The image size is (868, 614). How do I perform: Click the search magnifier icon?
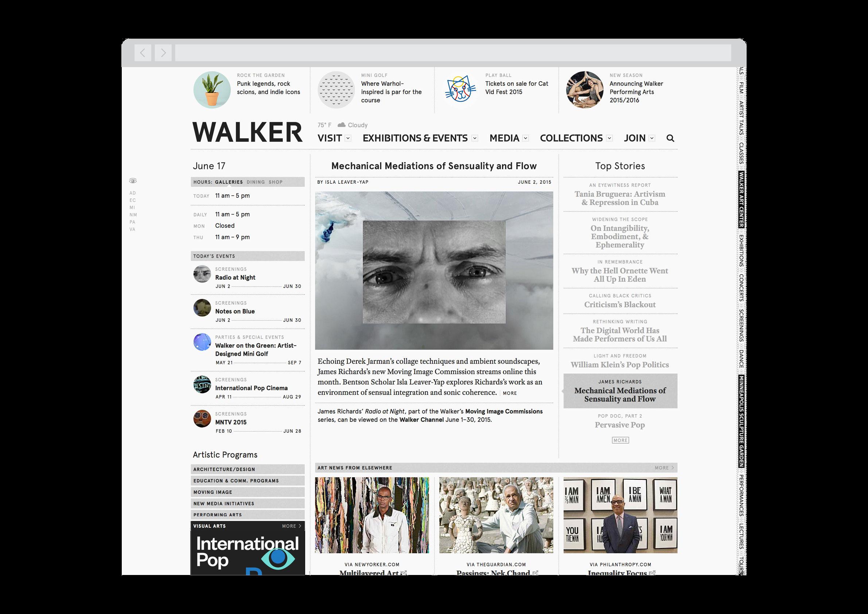tap(670, 139)
